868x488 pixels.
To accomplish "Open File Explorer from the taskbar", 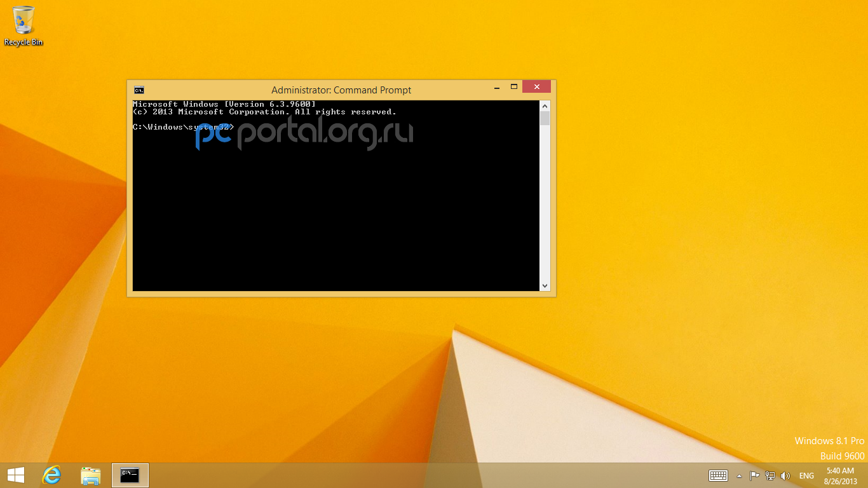I will point(91,475).
